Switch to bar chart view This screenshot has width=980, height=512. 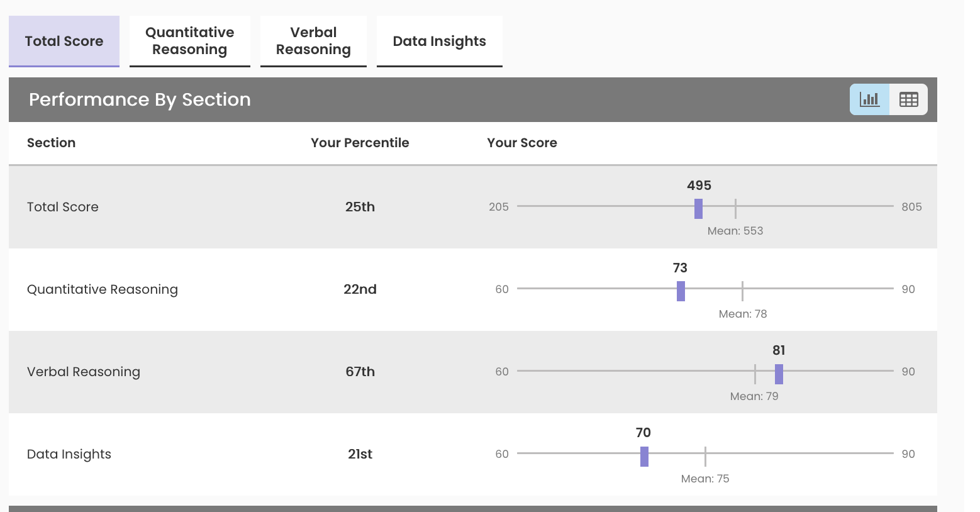pyautogui.click(x=869, y=99)
